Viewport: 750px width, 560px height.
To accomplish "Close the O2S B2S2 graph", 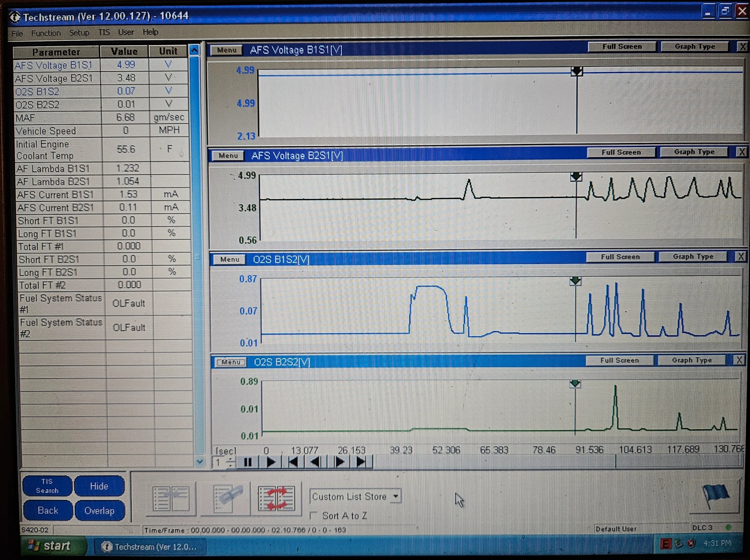I will pyautogui.click(x=738, y=360).
